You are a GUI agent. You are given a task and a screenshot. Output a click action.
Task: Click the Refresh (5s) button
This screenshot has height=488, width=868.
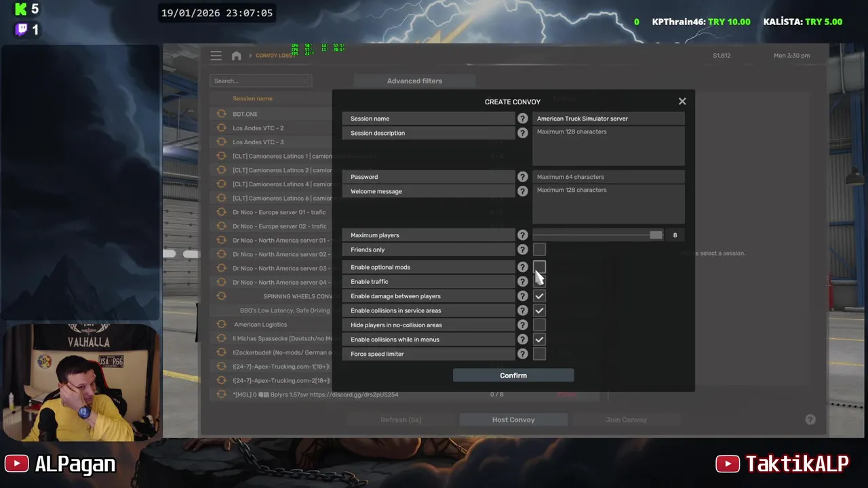[x=401, y=420]
